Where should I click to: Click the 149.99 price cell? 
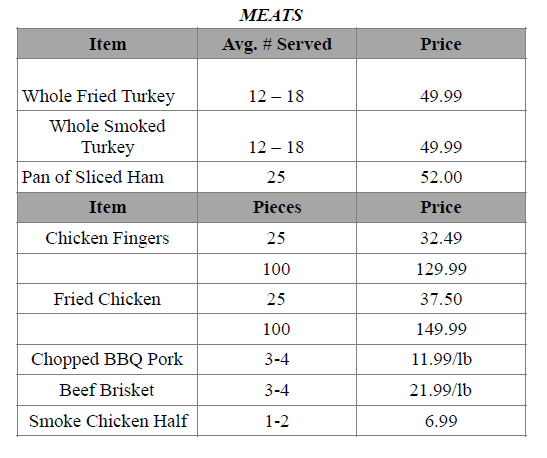tap(441, 329)
